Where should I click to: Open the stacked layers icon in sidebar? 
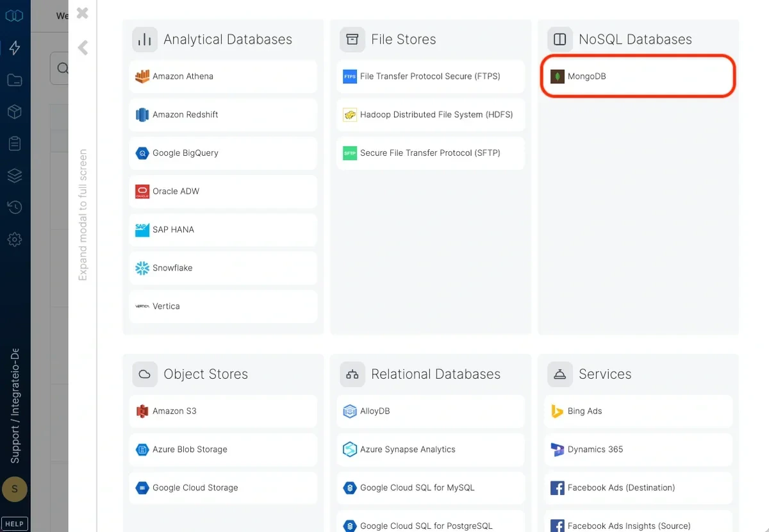coord(14,176)
